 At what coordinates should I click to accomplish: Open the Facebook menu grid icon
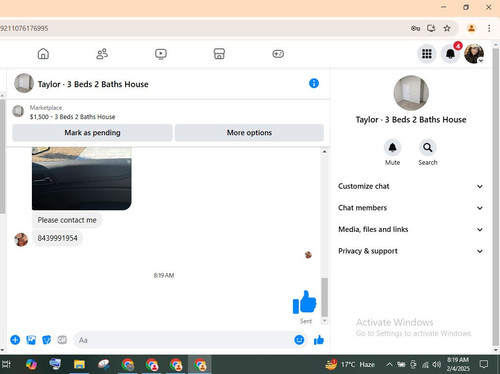tap(427, 54)
